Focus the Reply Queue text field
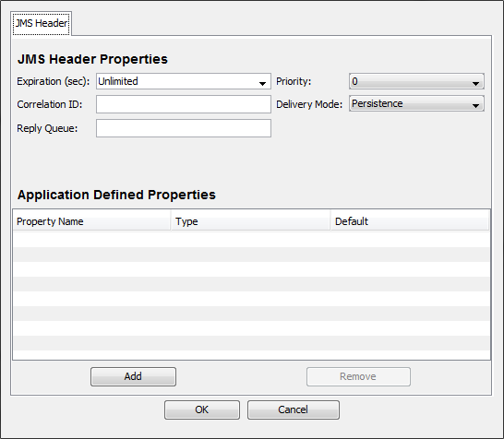The height and width of the screenshot is (439, 504). point(184,128)
